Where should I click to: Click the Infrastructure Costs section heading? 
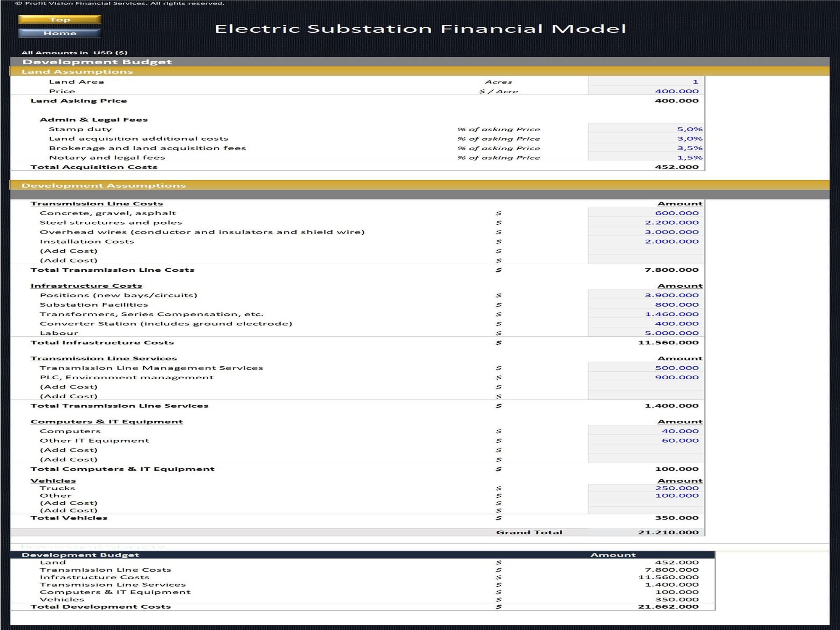[86, 286]
